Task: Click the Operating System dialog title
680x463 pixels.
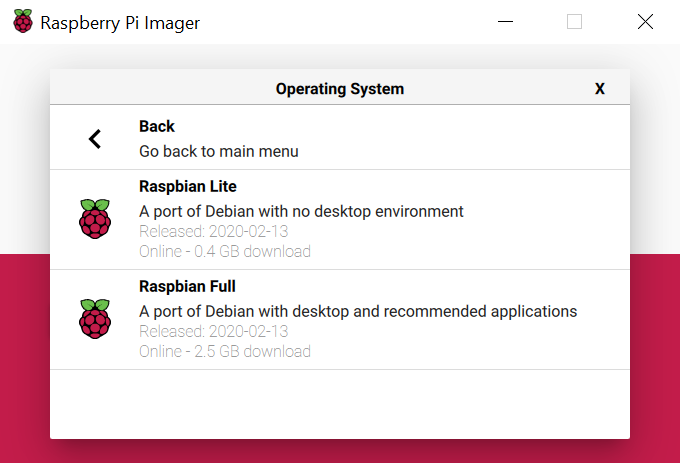Action: coord(340,89)
